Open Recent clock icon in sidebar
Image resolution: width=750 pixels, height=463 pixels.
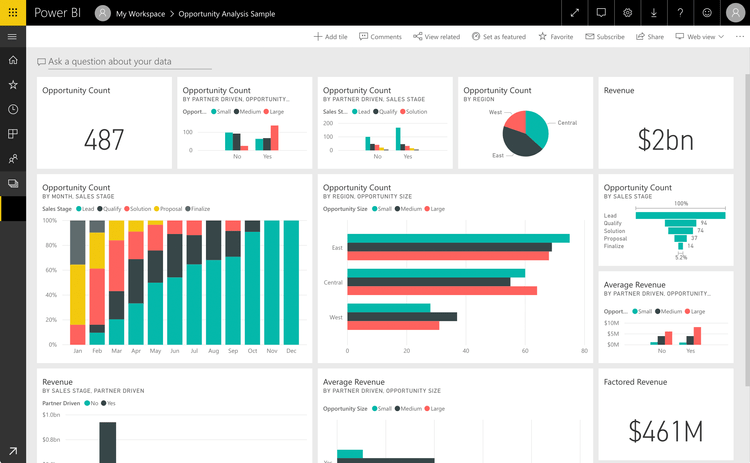pyautogui.click(x=13, y=109)
